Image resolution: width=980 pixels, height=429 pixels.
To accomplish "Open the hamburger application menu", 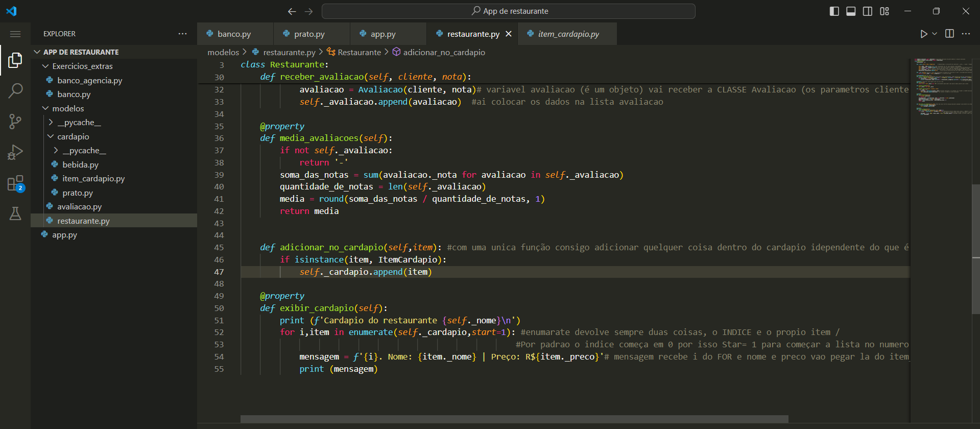I will point(15,34).
